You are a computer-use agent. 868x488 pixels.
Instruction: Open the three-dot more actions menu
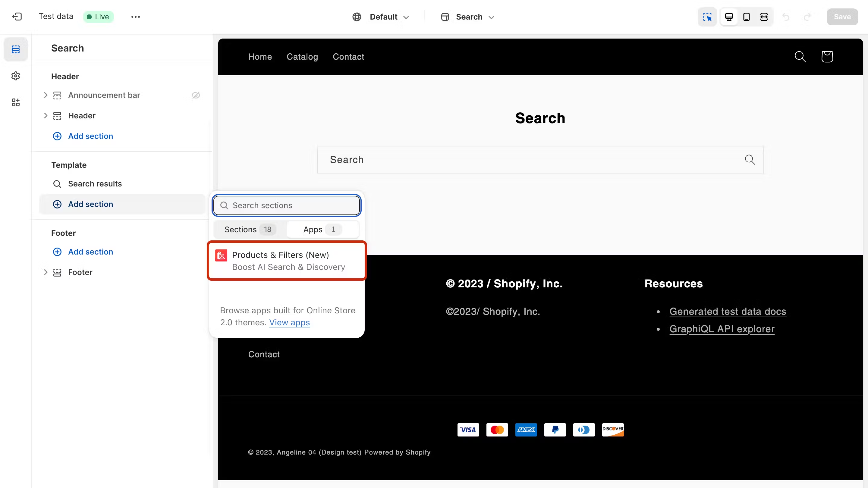[135, 17]
